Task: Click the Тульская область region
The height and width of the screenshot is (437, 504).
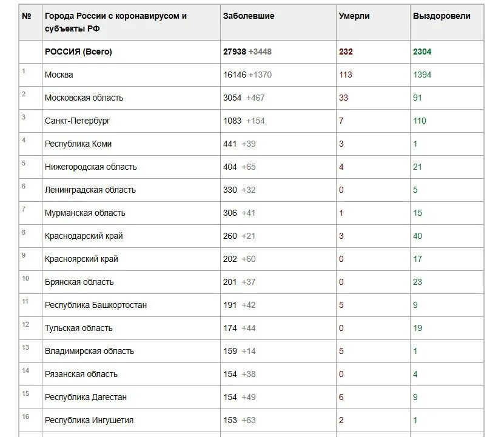Action: [79, 328]
